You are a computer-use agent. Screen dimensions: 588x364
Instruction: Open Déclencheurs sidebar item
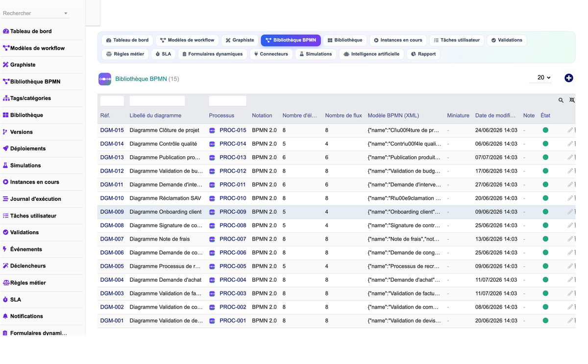[24, 266]
